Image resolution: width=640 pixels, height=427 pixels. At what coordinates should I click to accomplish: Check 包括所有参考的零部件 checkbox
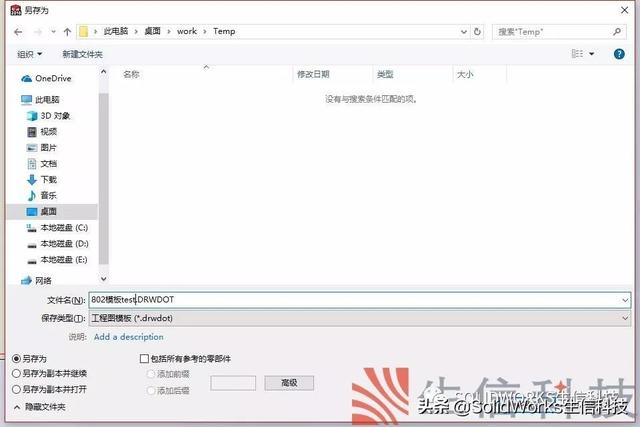[x=144, y=359]
